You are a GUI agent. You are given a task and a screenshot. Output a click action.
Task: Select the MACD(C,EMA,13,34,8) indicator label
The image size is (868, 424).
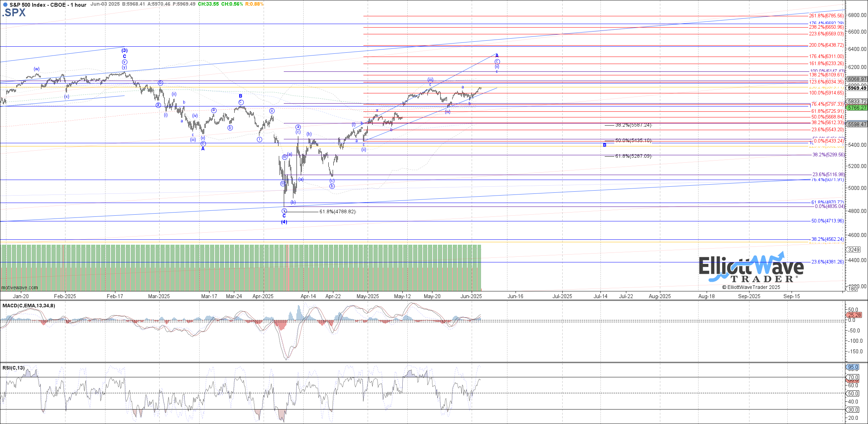[x=29, y=306]
